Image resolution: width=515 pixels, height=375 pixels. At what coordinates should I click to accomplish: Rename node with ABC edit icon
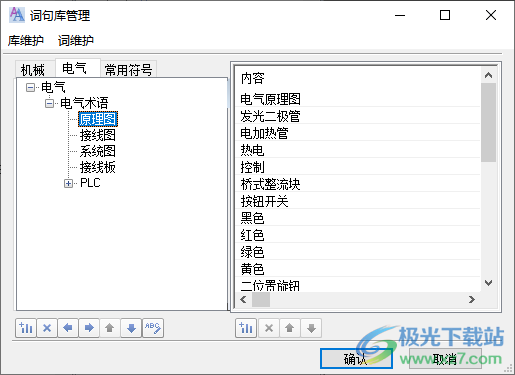pos(153,328)
